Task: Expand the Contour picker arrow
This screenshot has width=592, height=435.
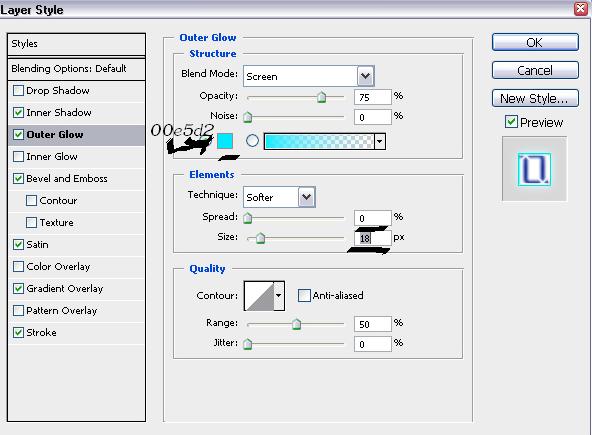Action: [279, 296]
